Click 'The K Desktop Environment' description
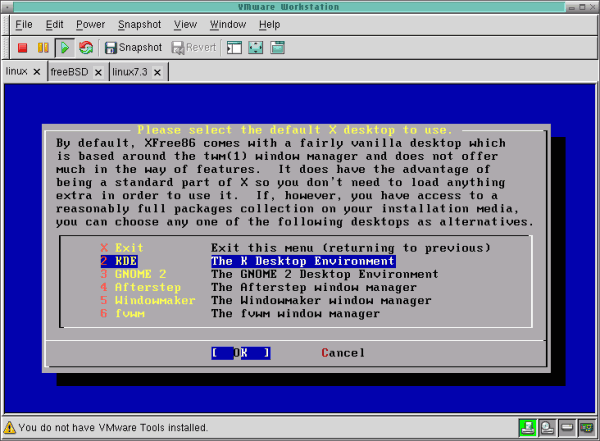 click(x=303, y=261)
